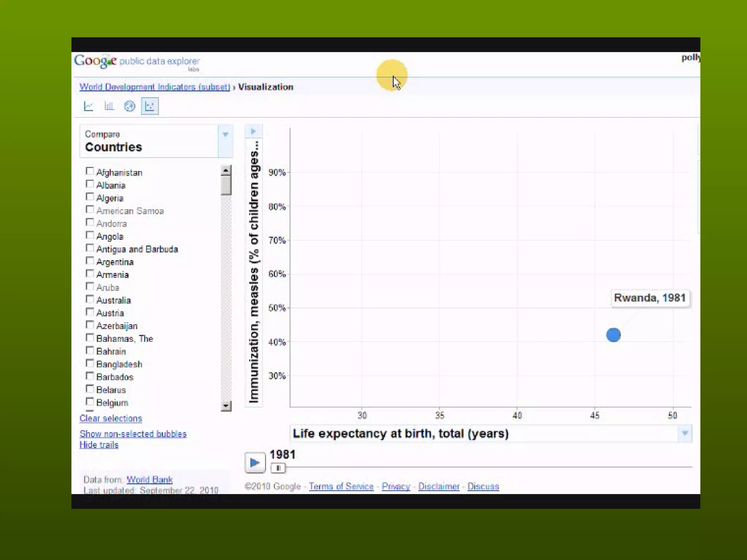Click the countries list scroll down arrow
Screen dimensions: 747x560
pos(226,406)
